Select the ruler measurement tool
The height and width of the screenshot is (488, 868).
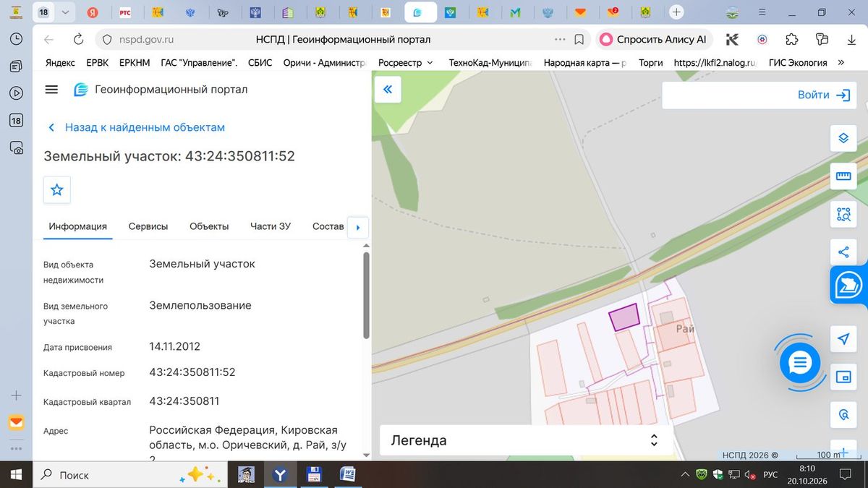(843, 176)
